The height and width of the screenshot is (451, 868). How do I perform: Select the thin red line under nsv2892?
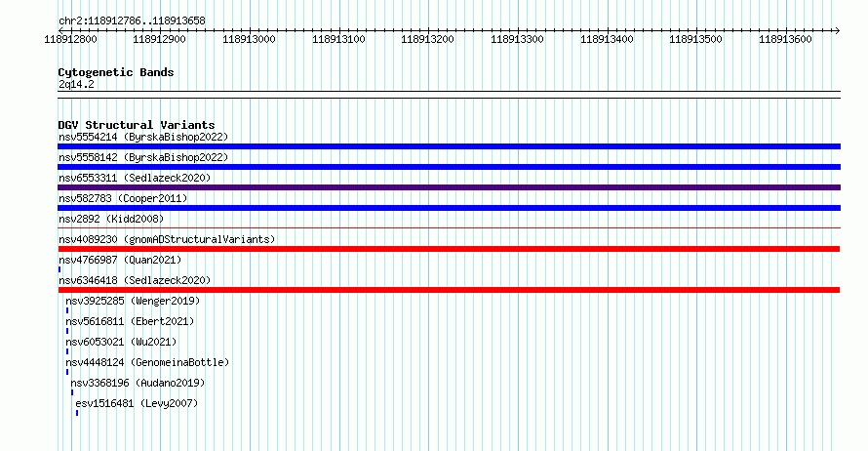(x=449, y=227)
